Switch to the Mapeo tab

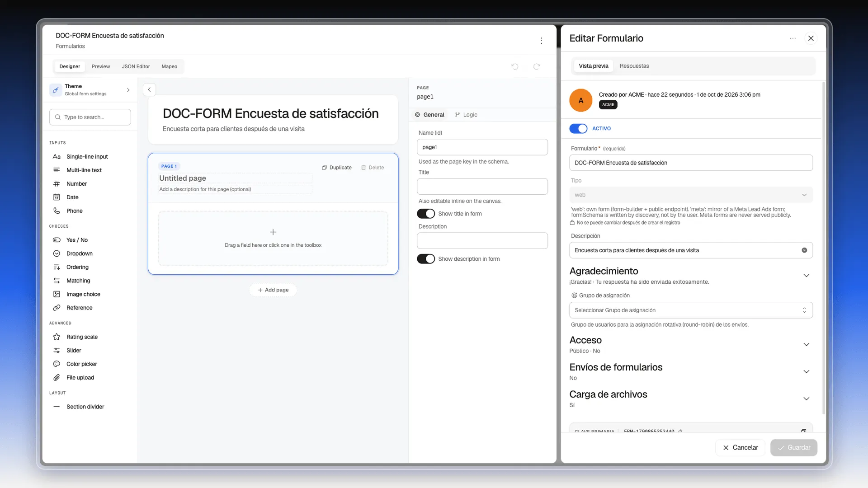[169, 66]
